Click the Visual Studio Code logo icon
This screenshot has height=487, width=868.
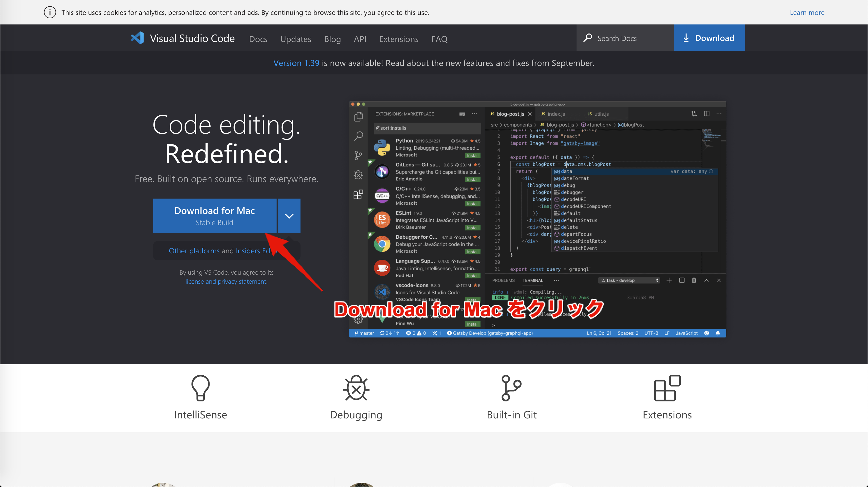(137, 38)
